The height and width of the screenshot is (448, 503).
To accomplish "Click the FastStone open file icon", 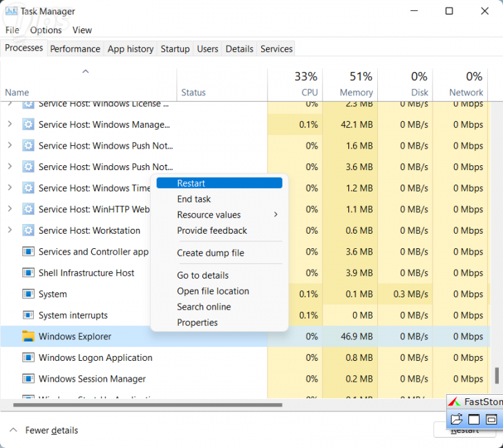I will coord(457,419).
